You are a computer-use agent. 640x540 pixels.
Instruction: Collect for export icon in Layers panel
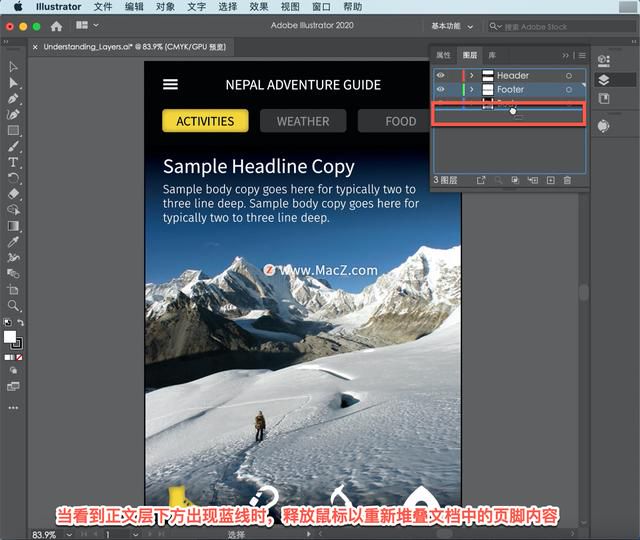[481, 180]
